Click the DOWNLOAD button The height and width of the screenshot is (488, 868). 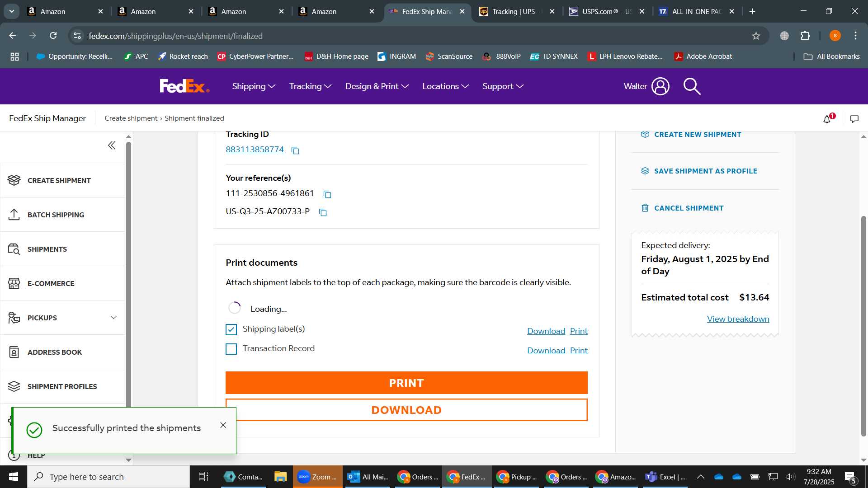(406, 410)
